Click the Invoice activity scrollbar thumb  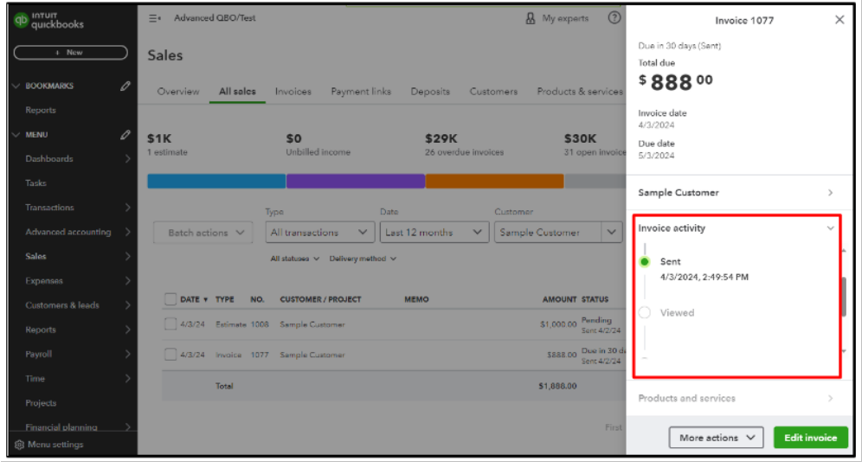coord(842,297)
